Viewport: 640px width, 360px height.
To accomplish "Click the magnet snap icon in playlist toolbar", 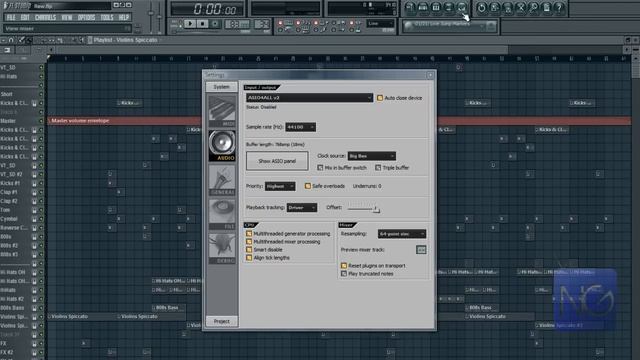I will coord(11,40).
